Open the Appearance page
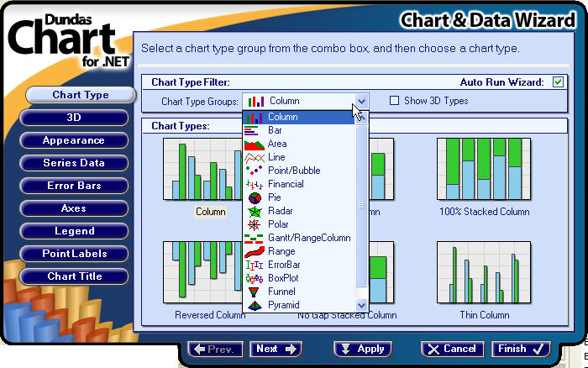 click(74, 140)
